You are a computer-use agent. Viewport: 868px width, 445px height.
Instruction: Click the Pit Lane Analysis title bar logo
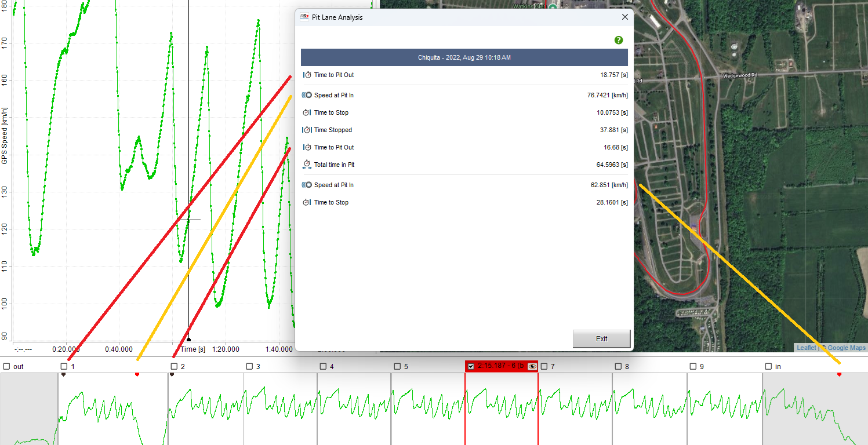(304, 17)
